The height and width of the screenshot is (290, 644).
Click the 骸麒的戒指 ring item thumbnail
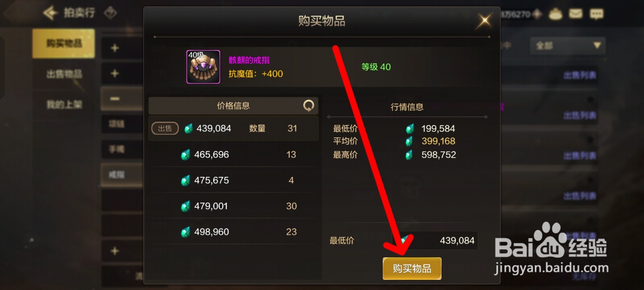(x=203, y=67)
